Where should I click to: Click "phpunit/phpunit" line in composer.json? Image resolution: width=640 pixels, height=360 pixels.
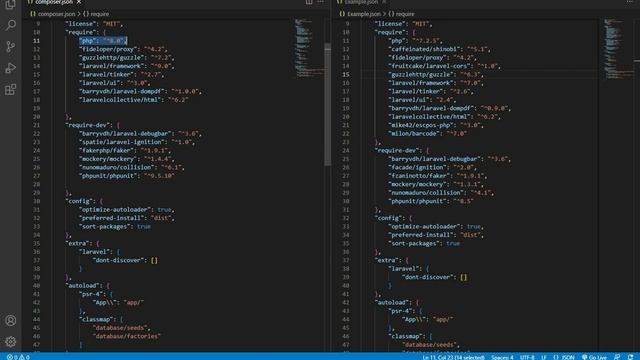click(x=127, y=176)
